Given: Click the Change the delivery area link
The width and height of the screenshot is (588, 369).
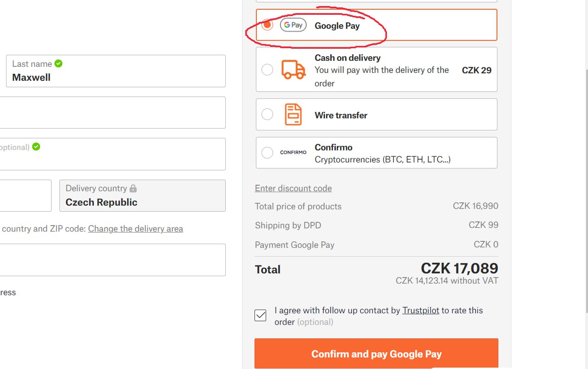Looking at the screenshot, I should pyautogui.click(x=135, y=228).
